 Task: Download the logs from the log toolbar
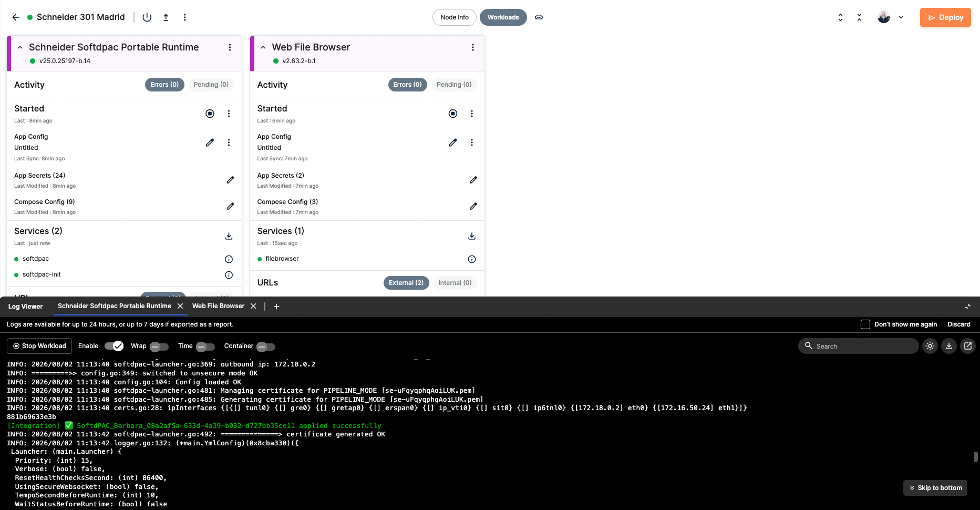point(949,346)
